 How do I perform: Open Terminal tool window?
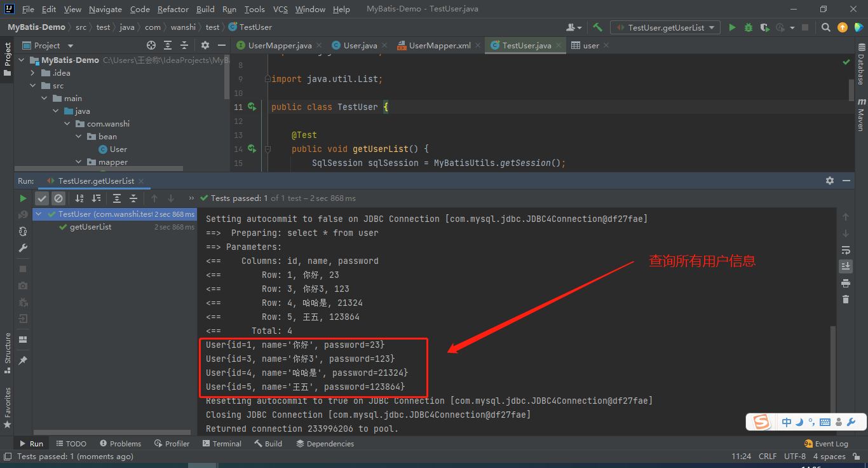point(222,444)
